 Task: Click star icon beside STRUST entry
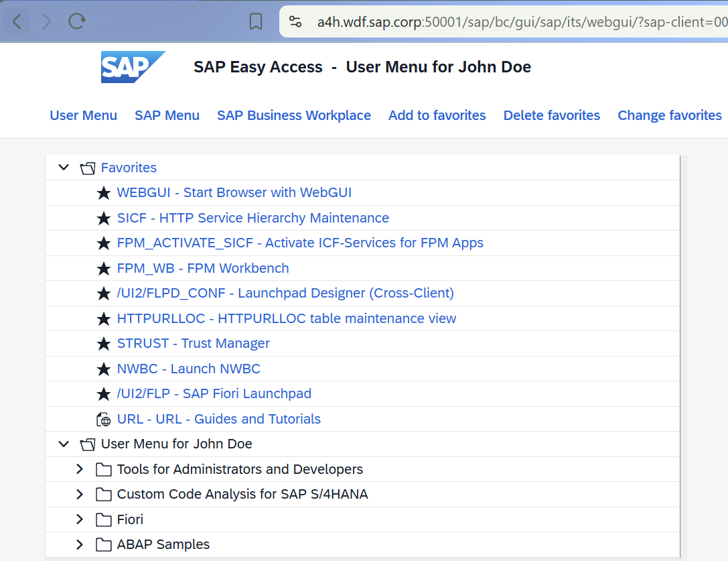pyautogui.click(x=104, y=343)
